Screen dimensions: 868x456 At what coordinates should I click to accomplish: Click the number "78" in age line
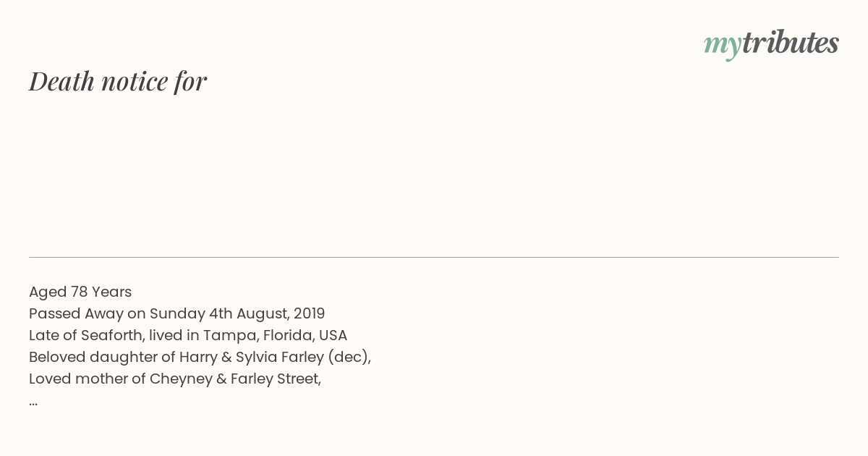coord(79,292)
